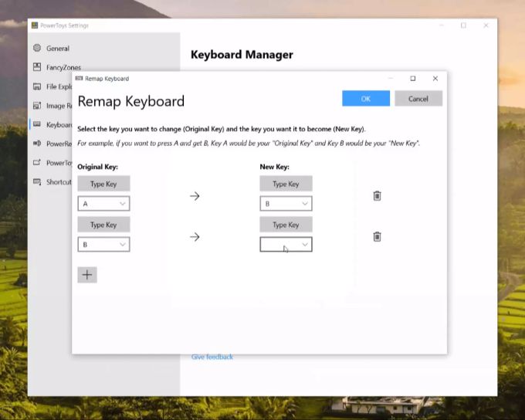Click the PowerToys Run icon in sidebar
The height and width of the screenshot is (420, 525).
tap(37, 162)
